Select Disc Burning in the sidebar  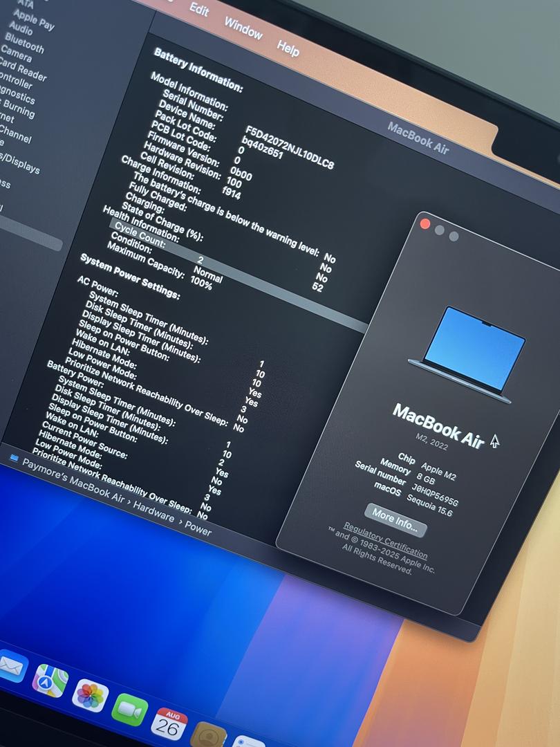(x=17, y=109)
